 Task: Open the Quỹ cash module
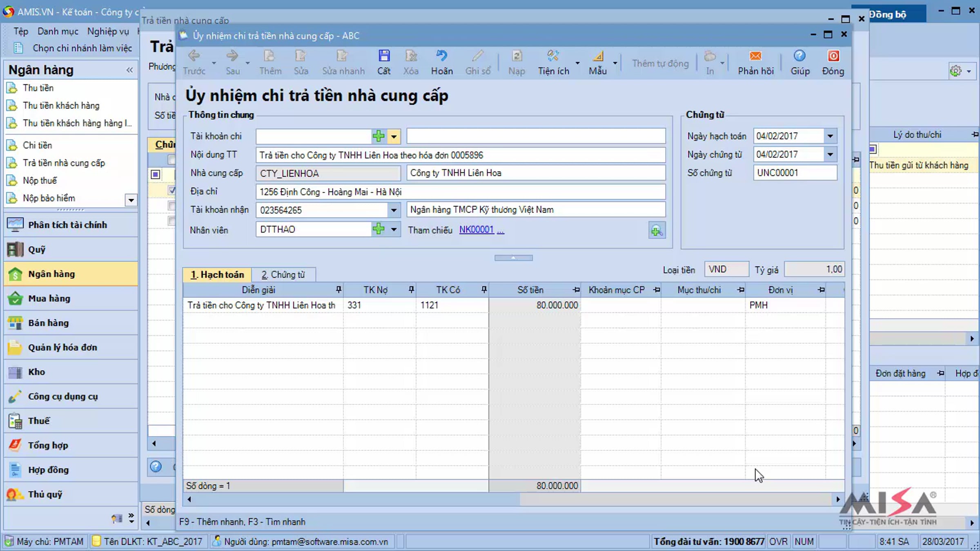(x=71, y=249)
